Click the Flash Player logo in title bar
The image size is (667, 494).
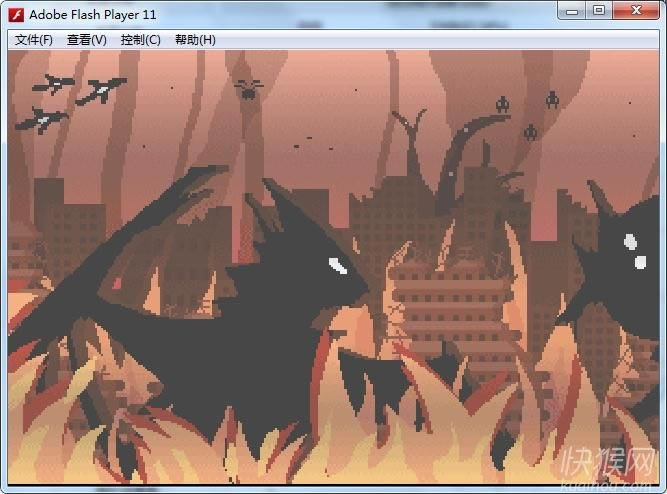coord(16,15)
